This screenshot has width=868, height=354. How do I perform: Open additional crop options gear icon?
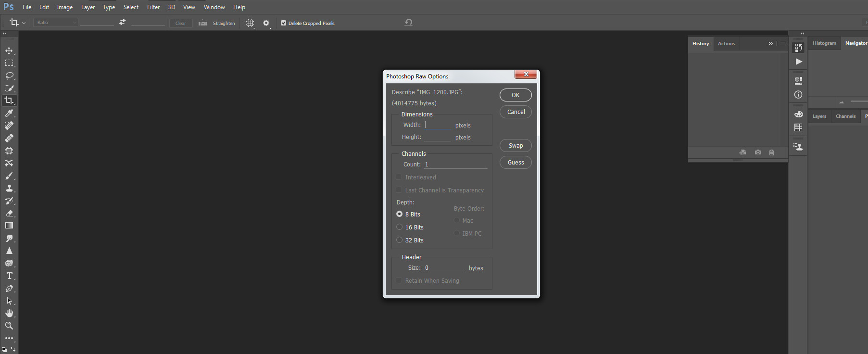tap(266, 23)
